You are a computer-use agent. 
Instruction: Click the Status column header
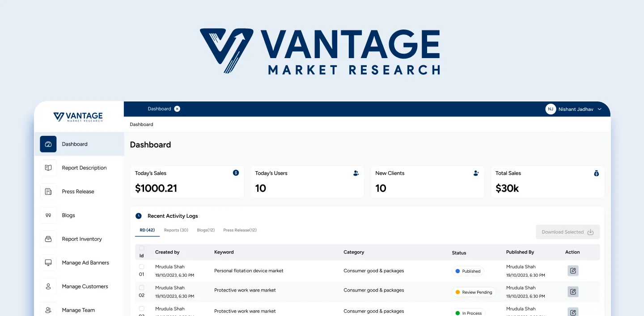[x=459, y=253]
